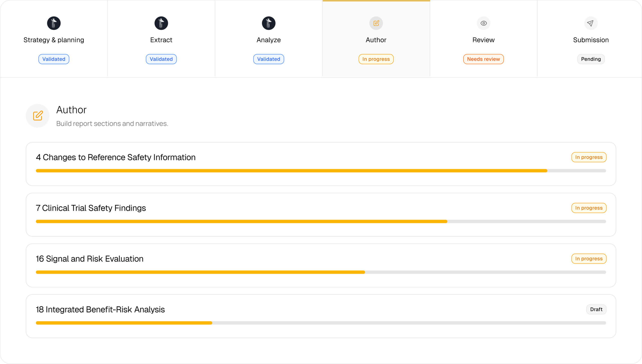
Task: Click progress bar for Reference Safety Information
Action: 321,171
